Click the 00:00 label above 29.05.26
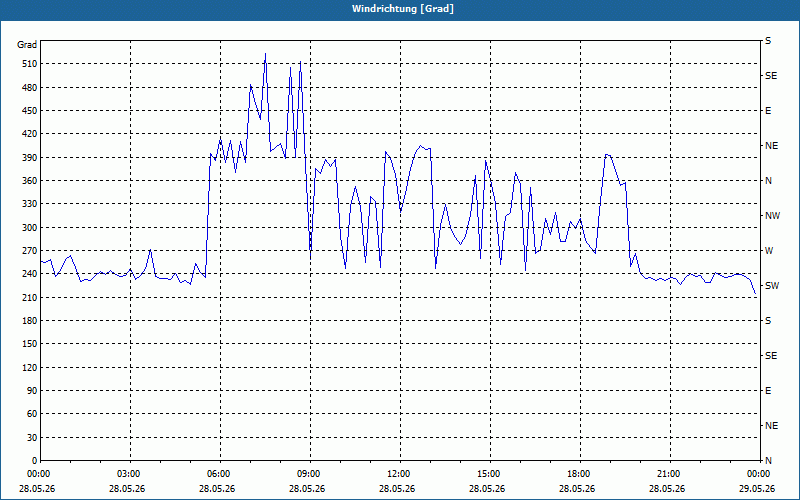Image resolution: width=800 pixels, height=500 pixels. (x=758, y=474)
